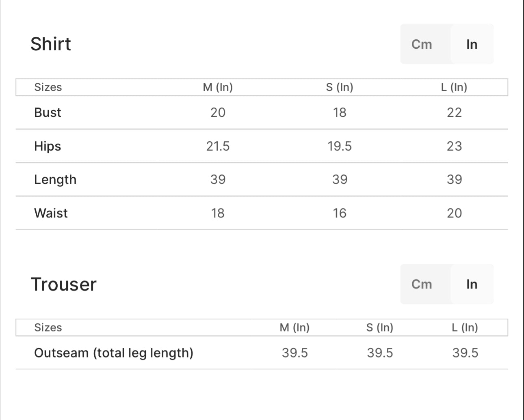The height and width of the screenshot is (420, 524).
Task: Select the In unit for Shirt
Action: [472, 44]
